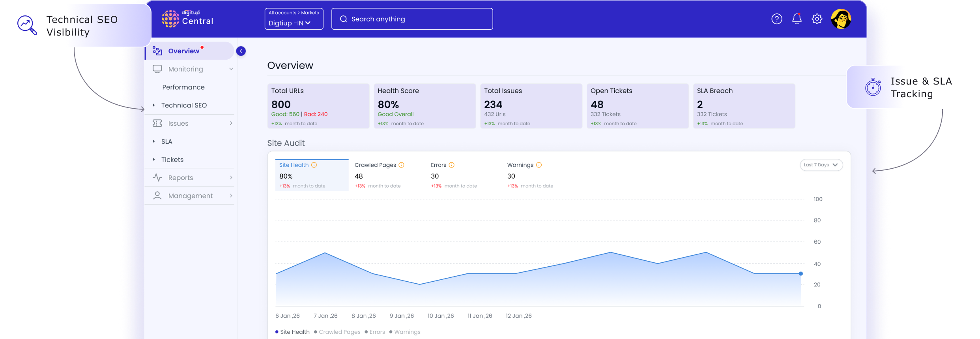The height and width of the screenshot is (339, 980).
Task: Open the SLA Breach card
Action: coord(744,106)
